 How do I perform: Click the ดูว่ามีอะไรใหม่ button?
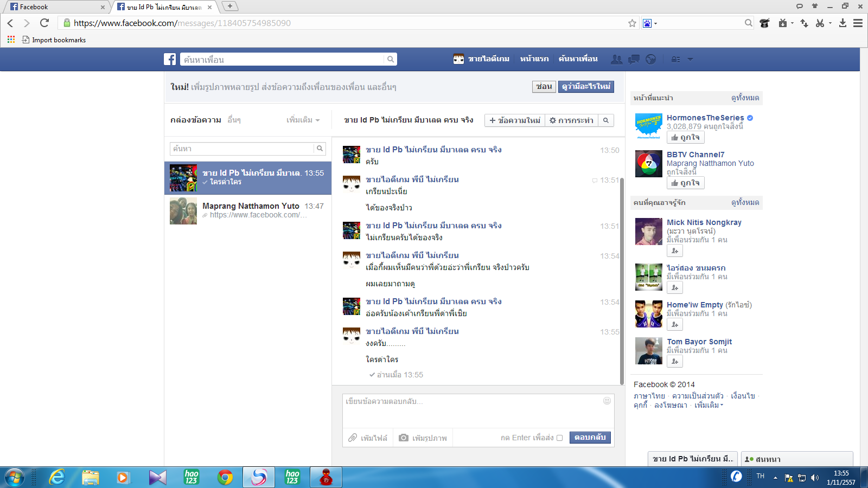pos(586,86)
